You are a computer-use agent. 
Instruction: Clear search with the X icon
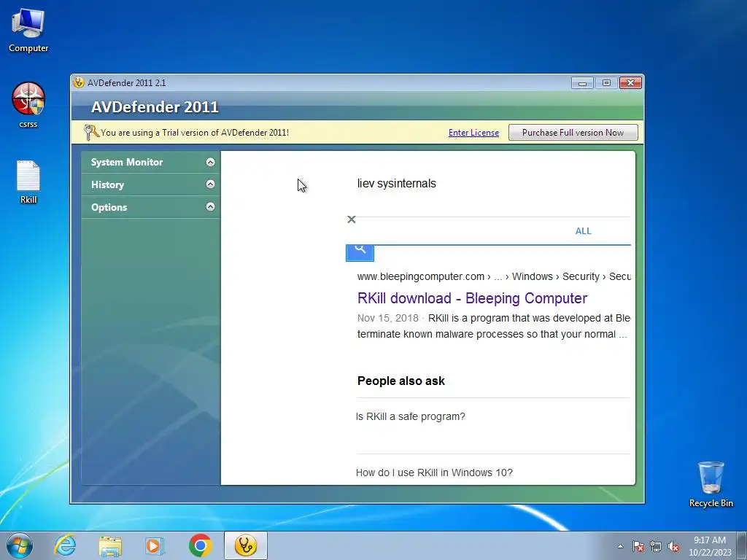pyautogui.click(x=352, y=219)
